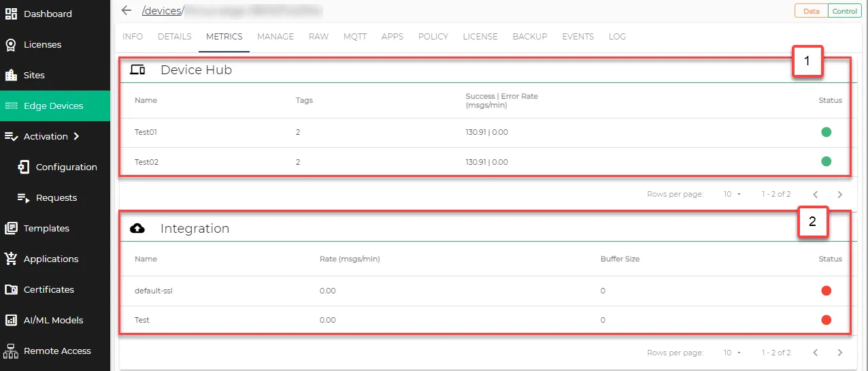Screen dimensions: 868x371
Task: Switch to the MQTT tab
Action: tap(355, 37)
